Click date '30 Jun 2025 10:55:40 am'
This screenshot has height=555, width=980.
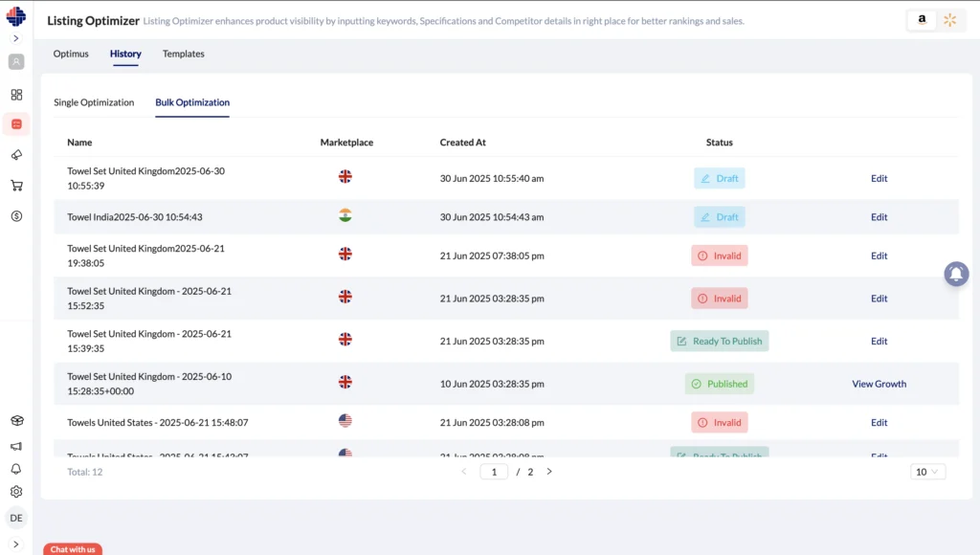[x=492, y=178]
